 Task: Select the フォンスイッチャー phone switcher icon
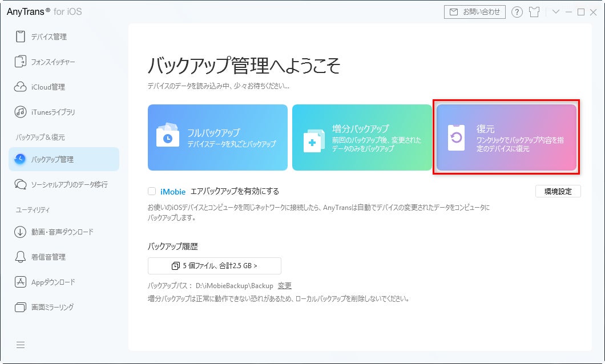click(x=21, y=62)
